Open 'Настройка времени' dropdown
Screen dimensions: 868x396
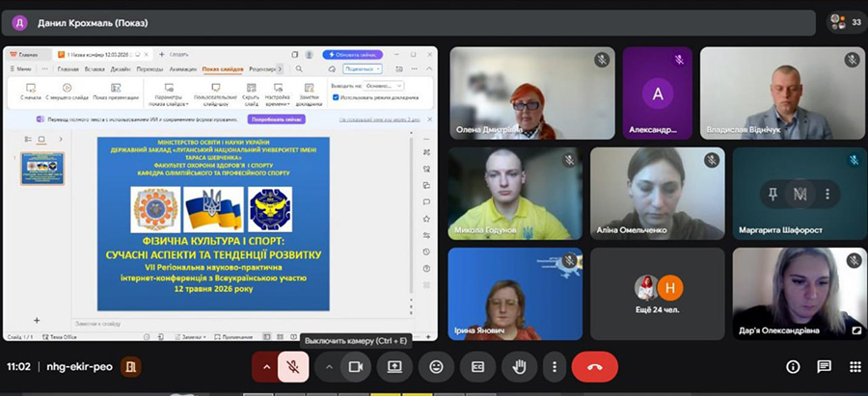click(x=278, y=94)
